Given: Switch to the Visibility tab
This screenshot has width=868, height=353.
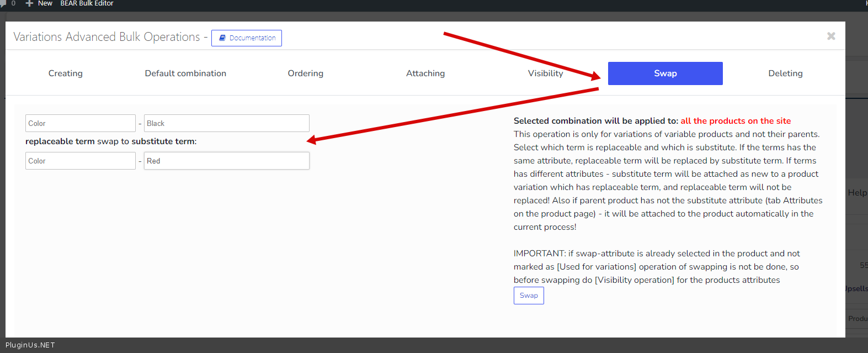Looking at the screenshot, I should 545,73.
